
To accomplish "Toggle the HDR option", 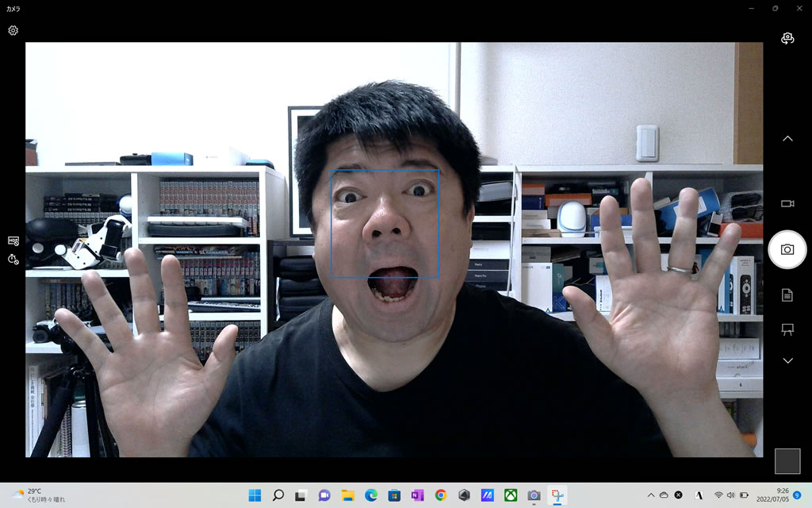I will click(x=13, y=241).
